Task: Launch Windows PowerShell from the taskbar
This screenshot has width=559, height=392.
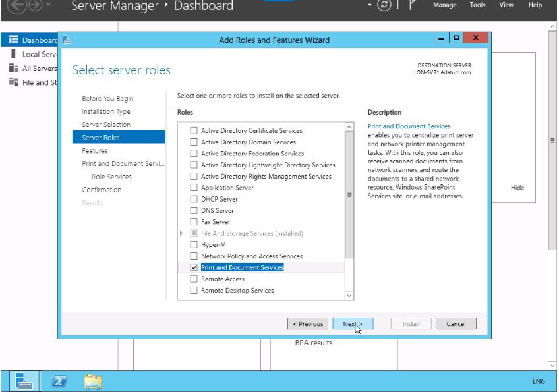Action: (59, 381)
